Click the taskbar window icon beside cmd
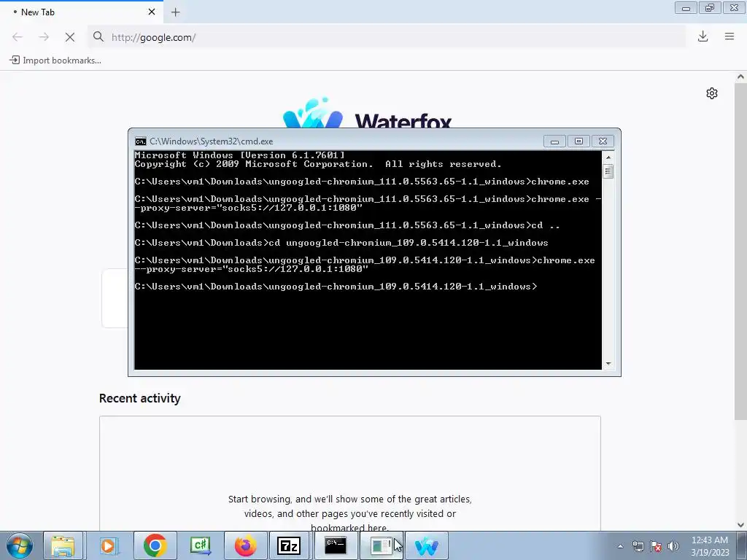 pyautogui.click(x=381, y=545)
